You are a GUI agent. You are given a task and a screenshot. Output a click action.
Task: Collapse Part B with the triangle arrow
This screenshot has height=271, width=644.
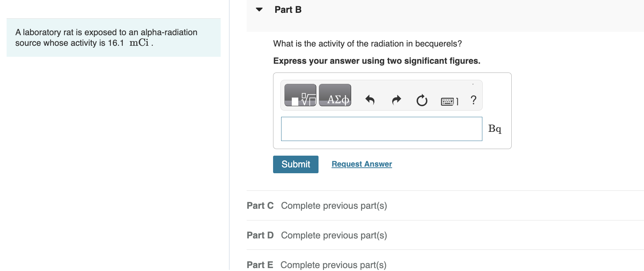click(x=259, y=10)
